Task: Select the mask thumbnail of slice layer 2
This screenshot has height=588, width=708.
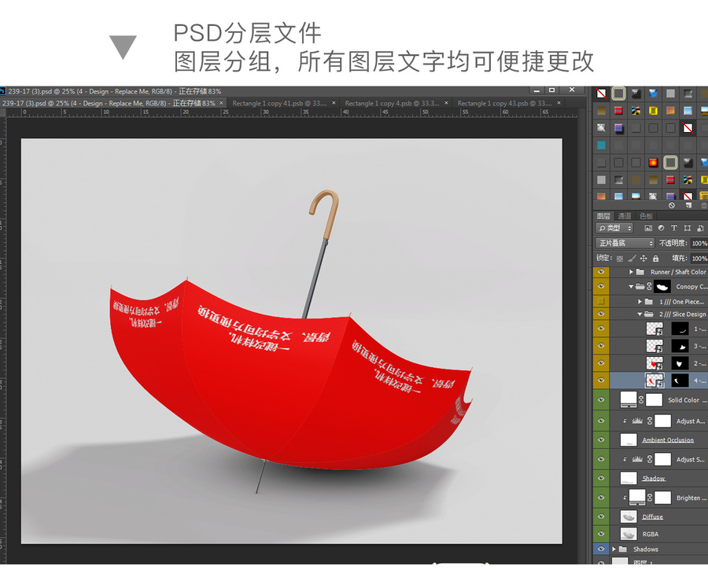Action: point(680,363)
